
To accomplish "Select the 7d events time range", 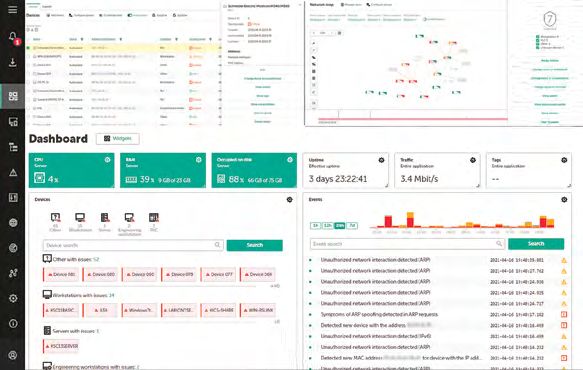I will coord(352,225).
